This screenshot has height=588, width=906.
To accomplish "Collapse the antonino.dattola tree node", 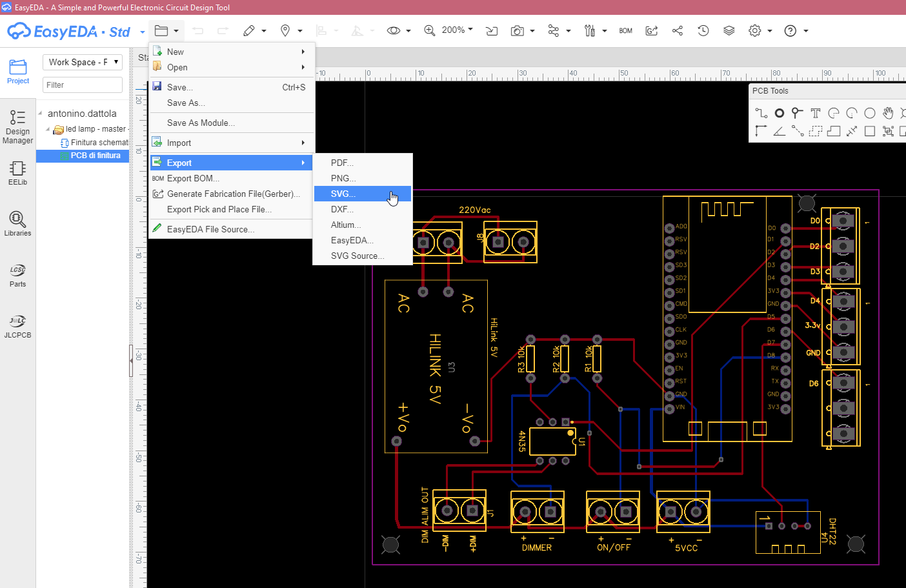I will [41, 113].
